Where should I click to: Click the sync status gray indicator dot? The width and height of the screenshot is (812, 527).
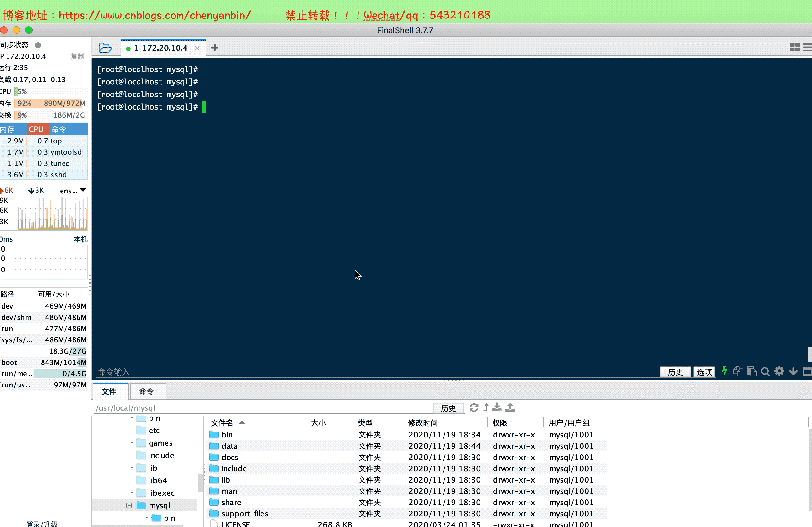click(x=38, y=45)
